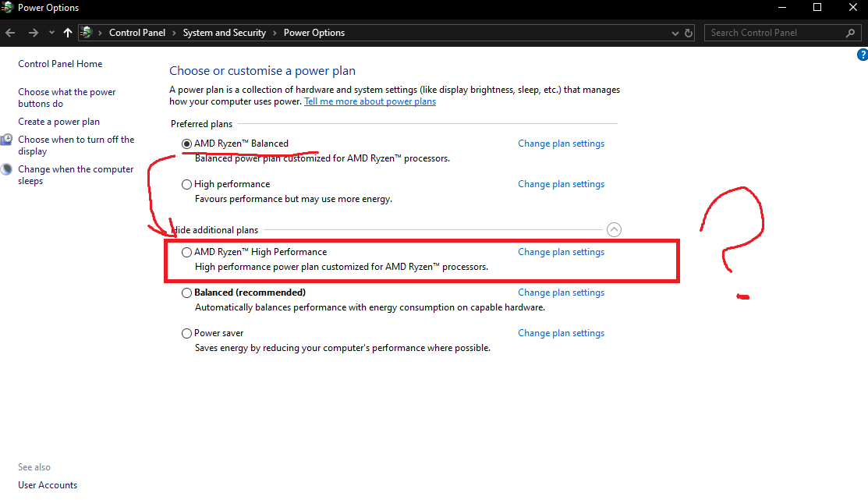868x500 pixels.
Task: Open Choose what the power buttons do
Action: (66, 98)
